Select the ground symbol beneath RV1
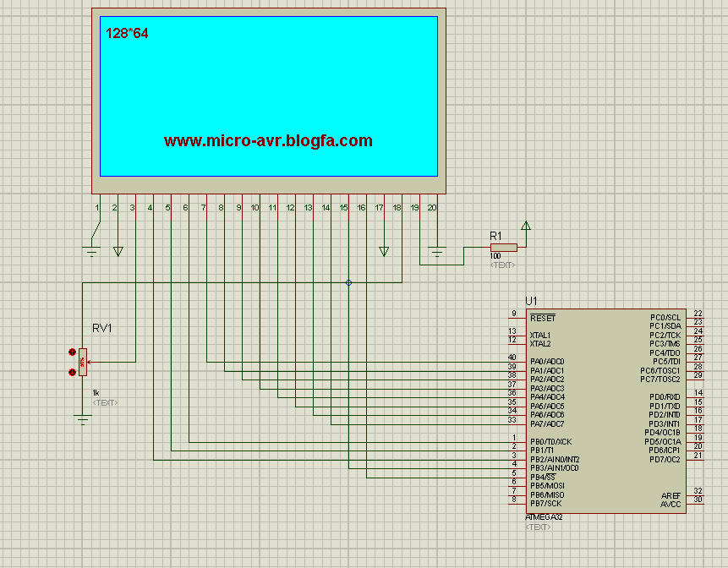 point(82,418)
